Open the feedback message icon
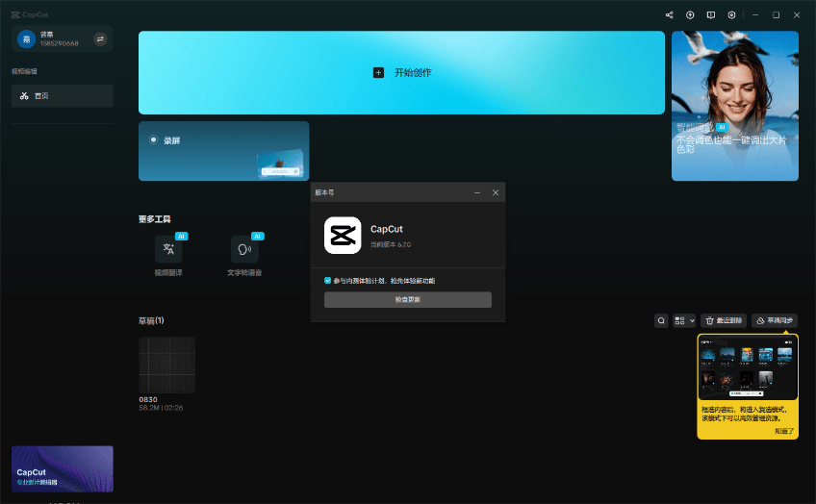The height and width of the screenshot is (504, 816). point(711,15)
